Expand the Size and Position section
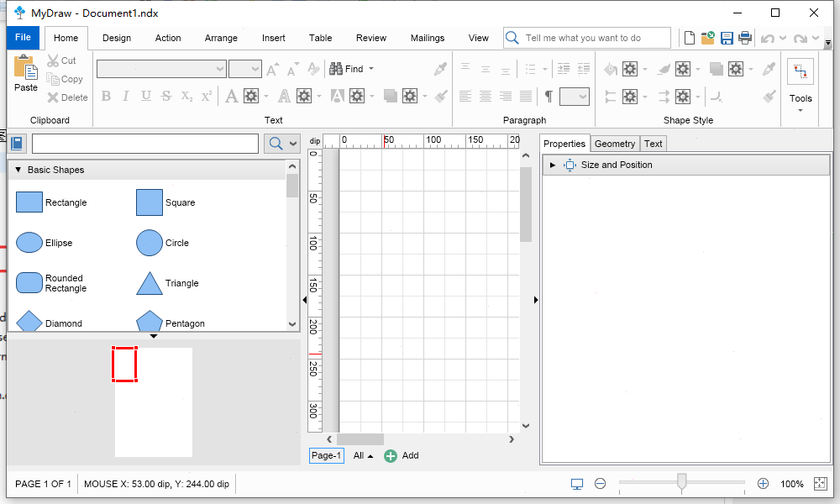This screenshot has width=840, height=504. [553, 165]
